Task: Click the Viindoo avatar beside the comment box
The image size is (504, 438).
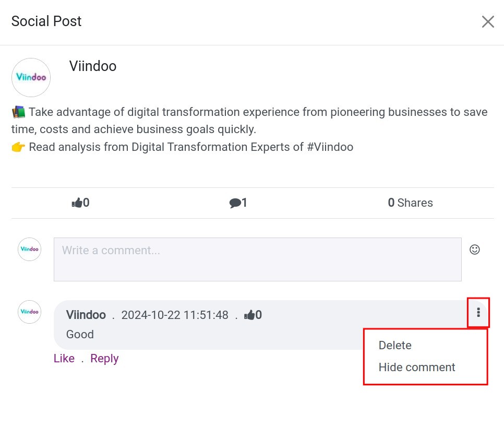Action: [x=29, y=250]
